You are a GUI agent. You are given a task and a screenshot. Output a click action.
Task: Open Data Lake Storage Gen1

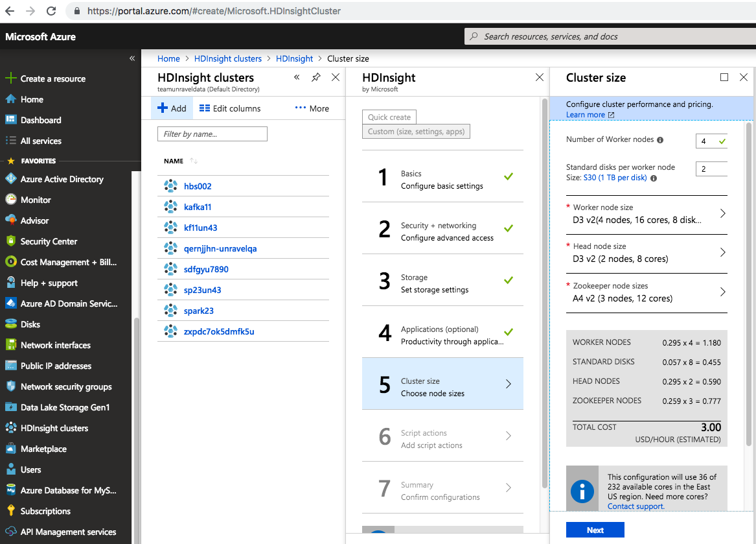point(65,407)
